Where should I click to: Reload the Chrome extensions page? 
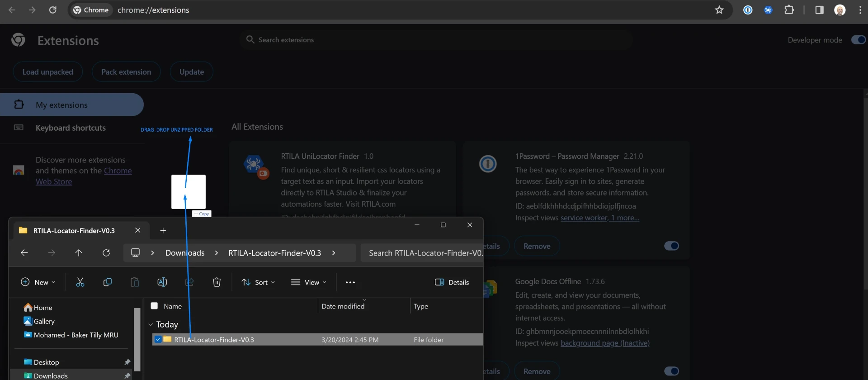tap(53, 10)
